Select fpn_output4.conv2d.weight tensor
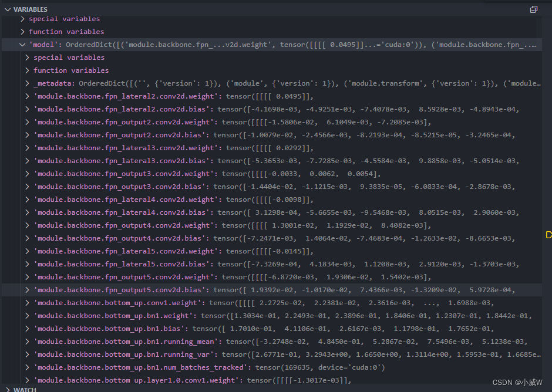The image size is (552, 392). click(x=271, y=225)
